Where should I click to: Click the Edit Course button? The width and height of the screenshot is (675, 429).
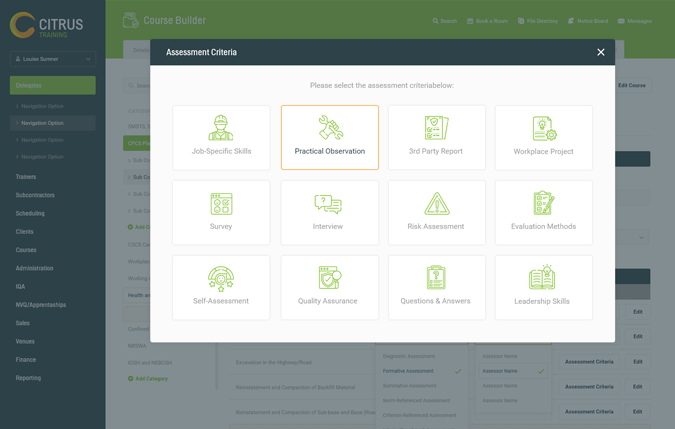(632, 85)
